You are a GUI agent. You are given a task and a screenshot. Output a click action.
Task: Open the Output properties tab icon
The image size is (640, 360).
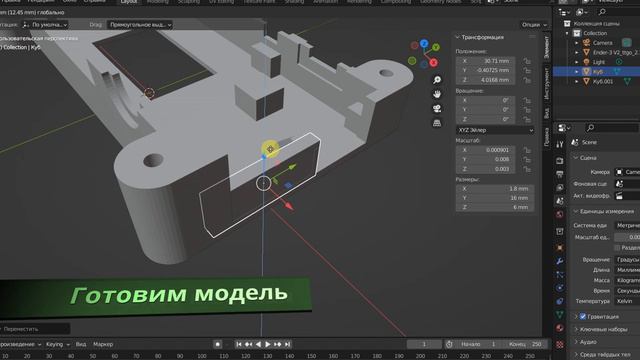tap(560, 174)
